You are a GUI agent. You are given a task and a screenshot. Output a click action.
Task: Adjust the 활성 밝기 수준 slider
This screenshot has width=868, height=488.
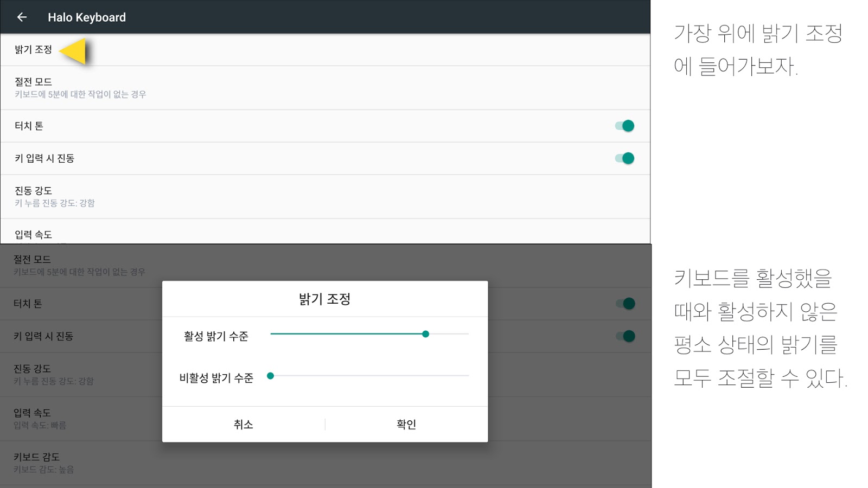[369, 334]
